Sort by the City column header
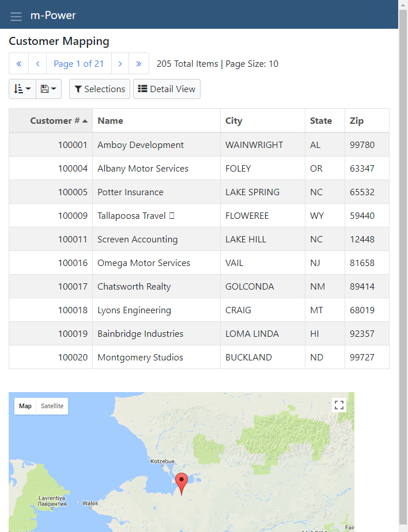The height and width of the screenshot is (532, 408). (263, 121)
